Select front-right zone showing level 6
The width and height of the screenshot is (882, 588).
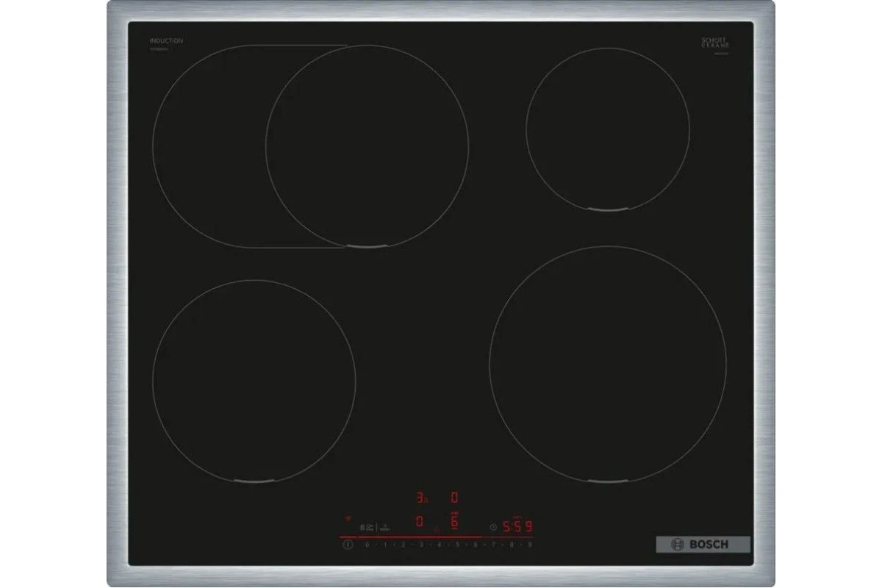point(454,521)
